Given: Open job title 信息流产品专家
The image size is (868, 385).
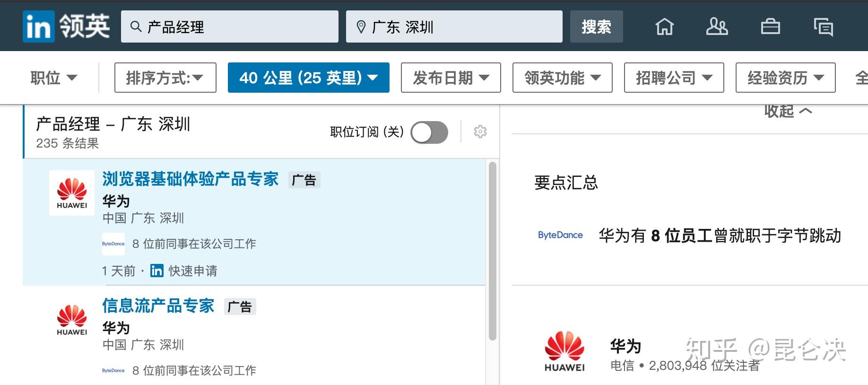Looking at the screenshot, I should (x=158, y=306).
